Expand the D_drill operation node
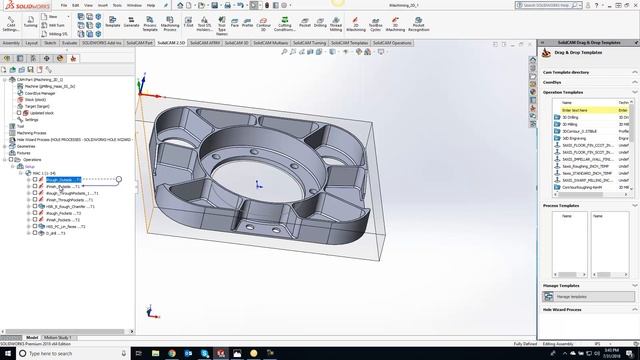Image resolution: width=640 pixels, height=360 pixels. pyautogui.click(x=29, y=233)
